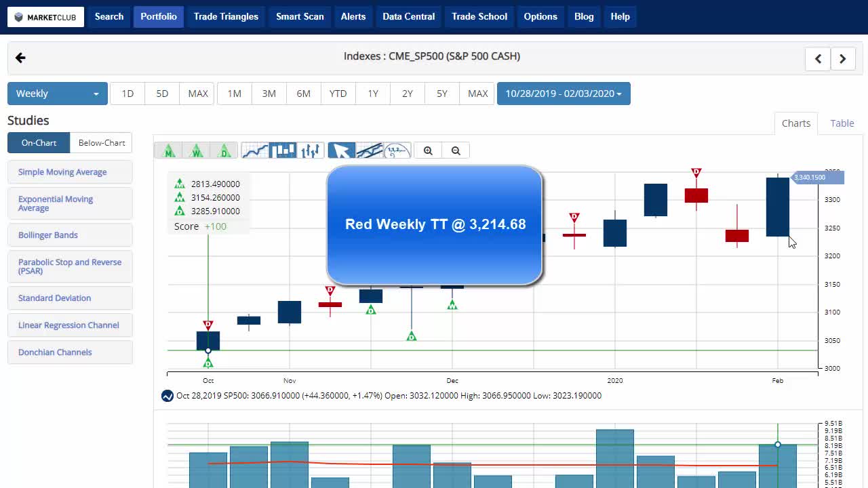The height and width of the screenshot is (488, 868).
Task: Open the Options menu item
Action: tap(540, 17)
